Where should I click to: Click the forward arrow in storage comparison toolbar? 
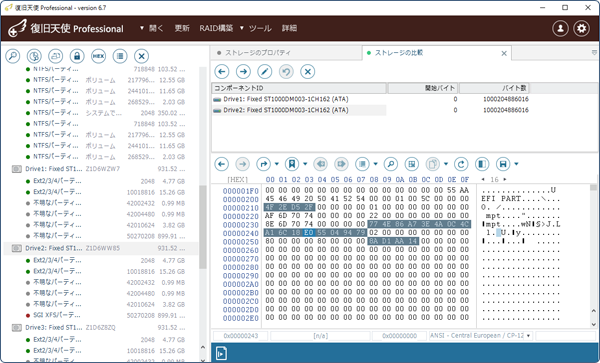coord(243,72)
